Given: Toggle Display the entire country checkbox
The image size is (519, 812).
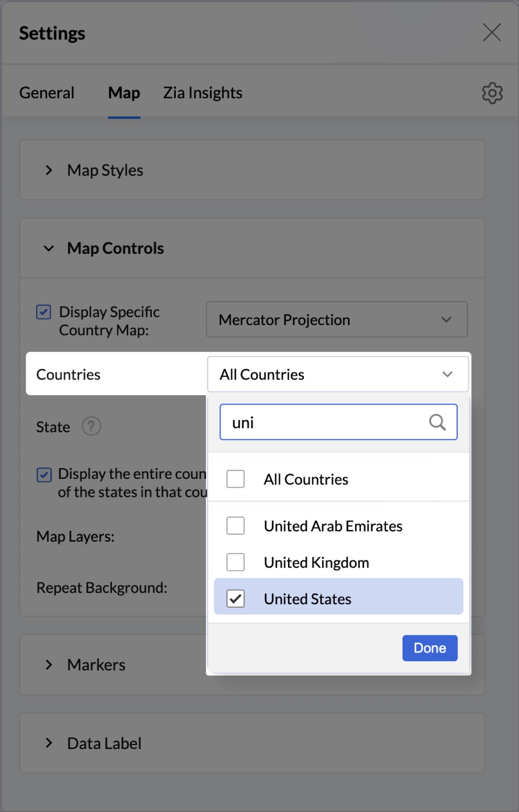Looking at the screenshot, I should [x=44, y=475].
